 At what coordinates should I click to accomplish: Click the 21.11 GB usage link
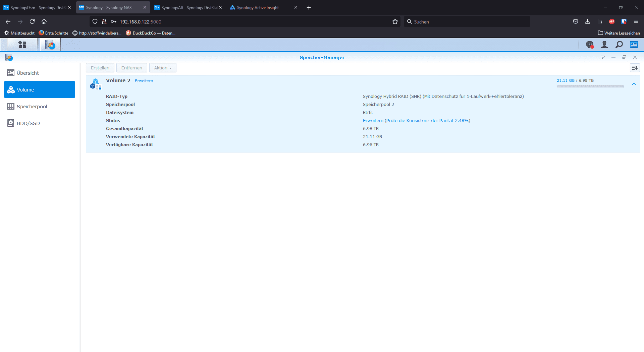point(566,80)
